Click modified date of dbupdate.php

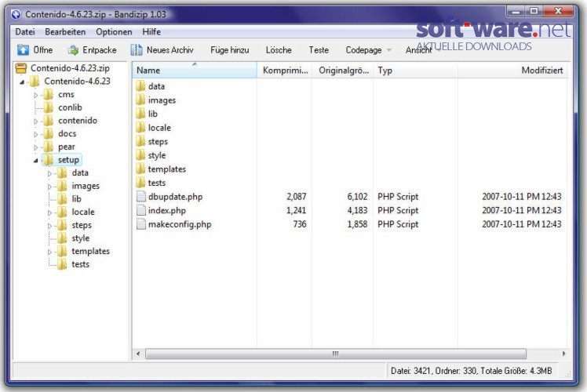click(x=522, y=197)
